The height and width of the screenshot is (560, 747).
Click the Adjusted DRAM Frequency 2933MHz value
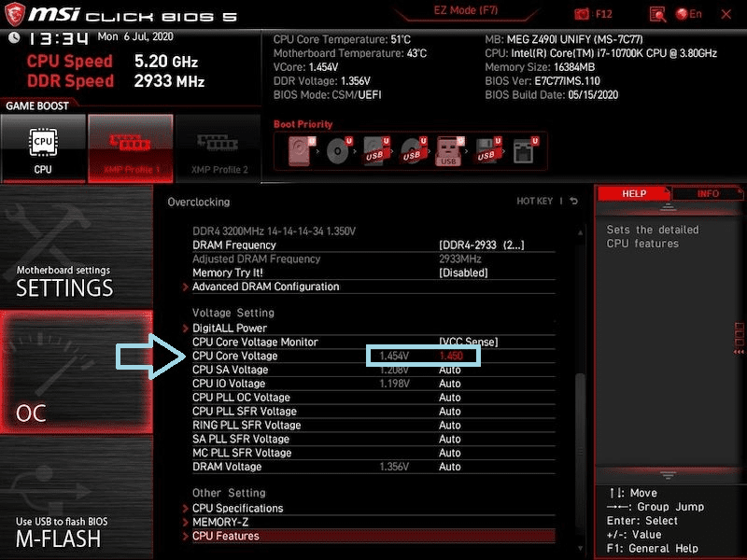459,259
